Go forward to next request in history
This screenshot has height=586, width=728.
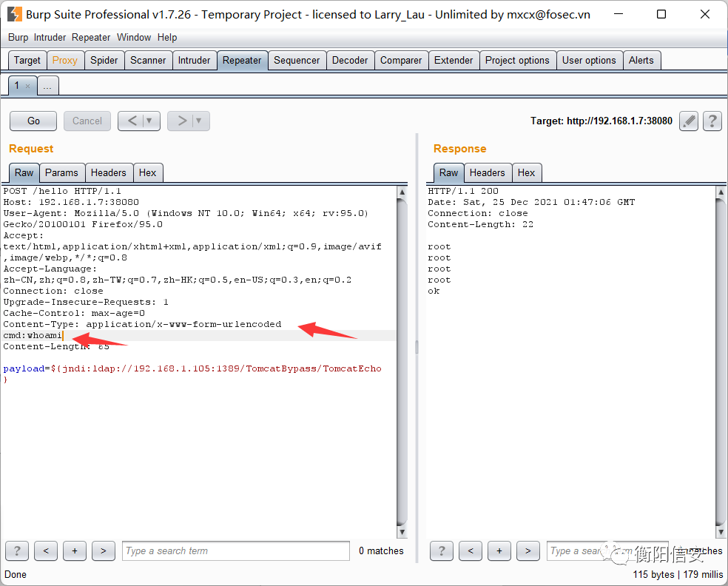182,121
